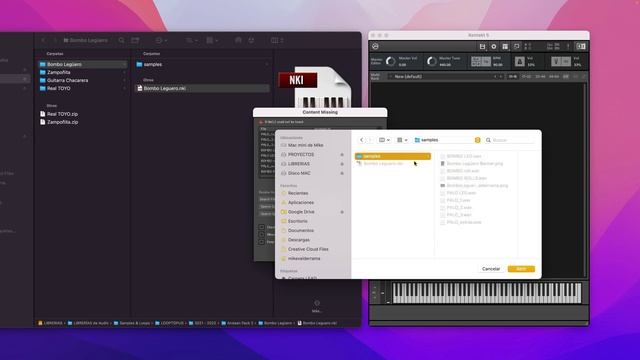This screenshot has width=640, height=360.
Task: Open Finder toolbar action menu dropdown
Action: (x=161, y=40)
